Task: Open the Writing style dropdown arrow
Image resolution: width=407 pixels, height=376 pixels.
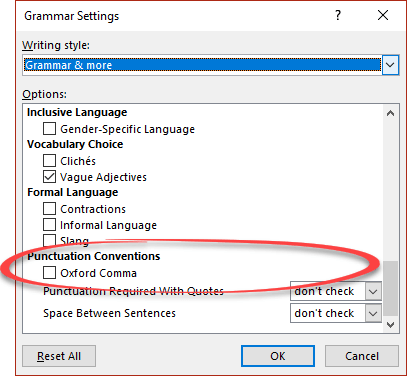Action: 390,65
